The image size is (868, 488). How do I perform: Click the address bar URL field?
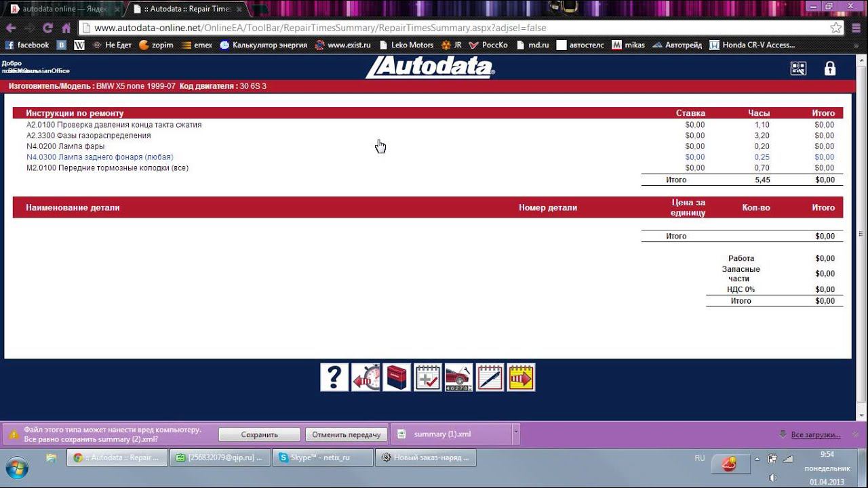tap(453, 28)
